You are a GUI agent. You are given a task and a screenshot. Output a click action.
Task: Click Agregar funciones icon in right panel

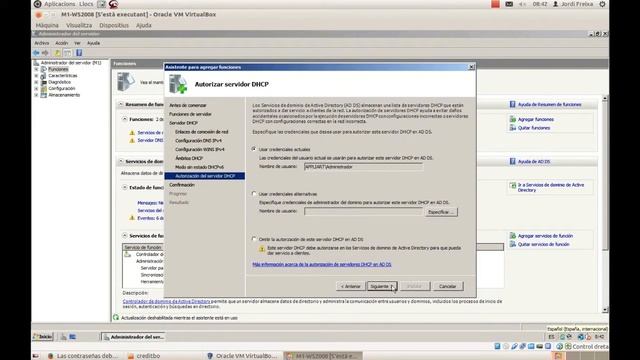[x=513, y=119]
